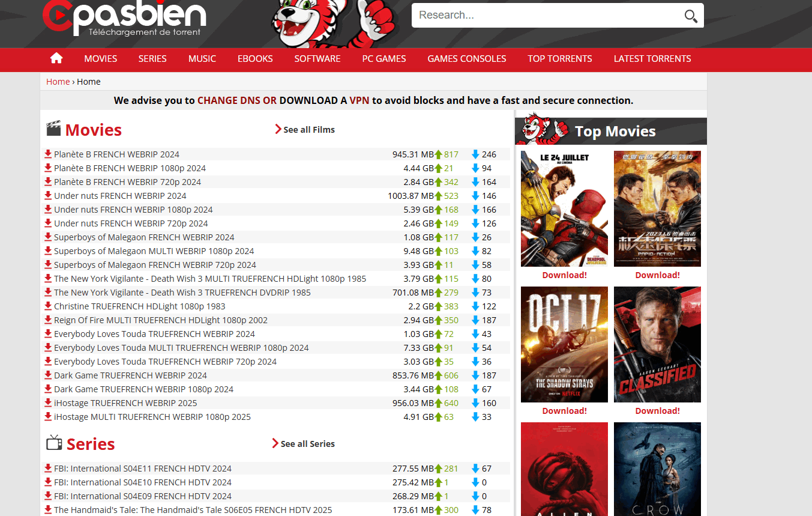Open the MUSIC menu
The height and width of the screenshot is (516, 812).
click(x=202, y=59)
